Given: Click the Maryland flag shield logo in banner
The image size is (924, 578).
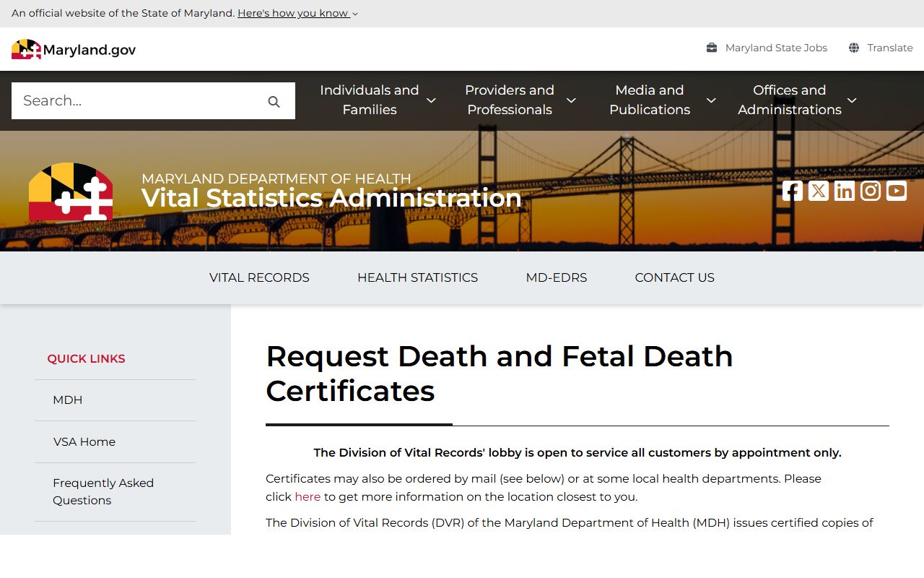Looking at the screenshot, I should tap(71, 191).
